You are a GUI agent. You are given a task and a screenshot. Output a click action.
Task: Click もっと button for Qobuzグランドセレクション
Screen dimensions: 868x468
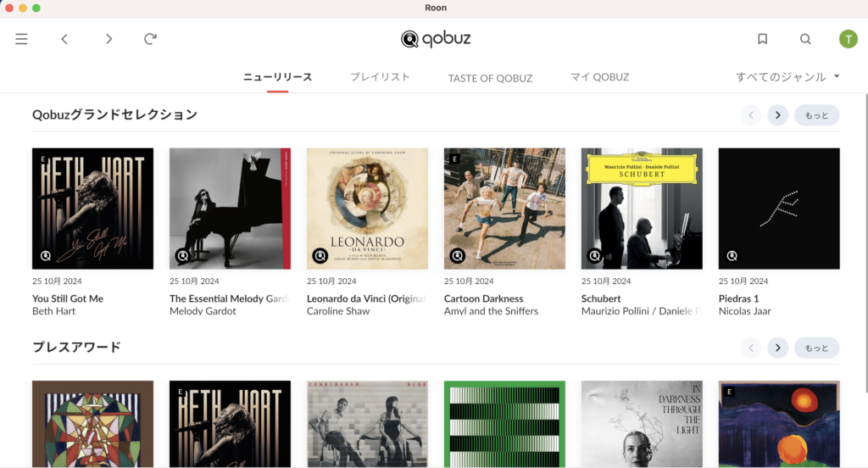816,115
